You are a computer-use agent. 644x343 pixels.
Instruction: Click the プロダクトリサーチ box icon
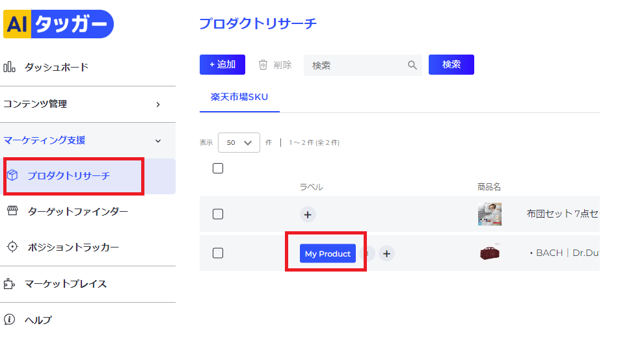click(13, 175)
